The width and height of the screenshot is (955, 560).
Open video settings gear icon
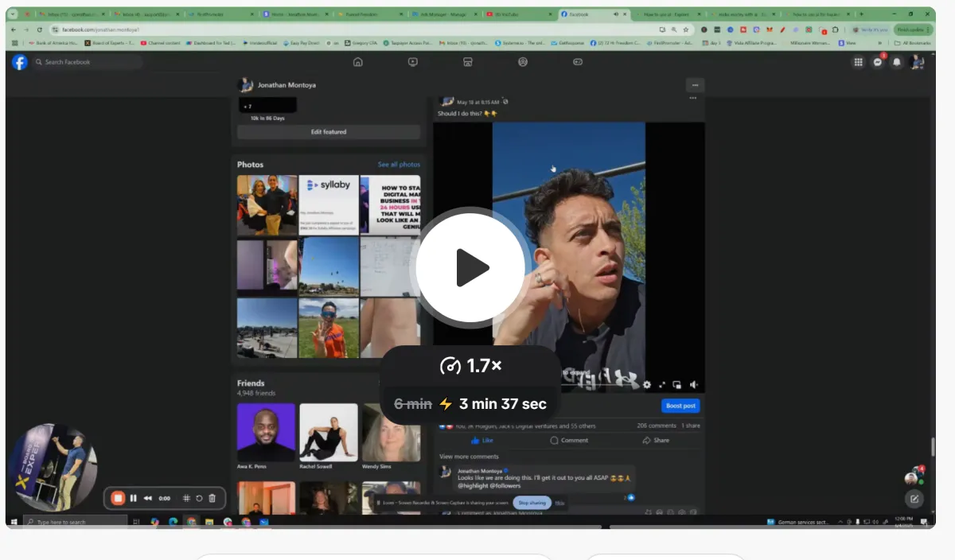(647, 385)
